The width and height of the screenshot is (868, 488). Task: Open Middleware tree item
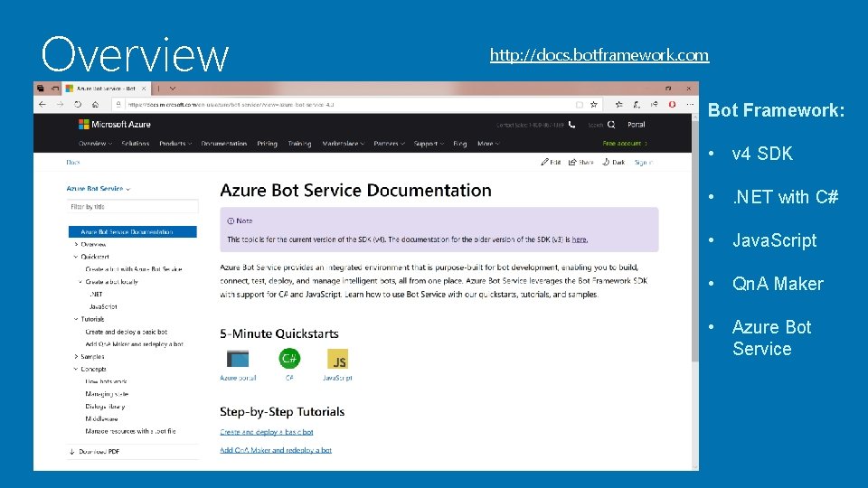[x=101, y=418]
